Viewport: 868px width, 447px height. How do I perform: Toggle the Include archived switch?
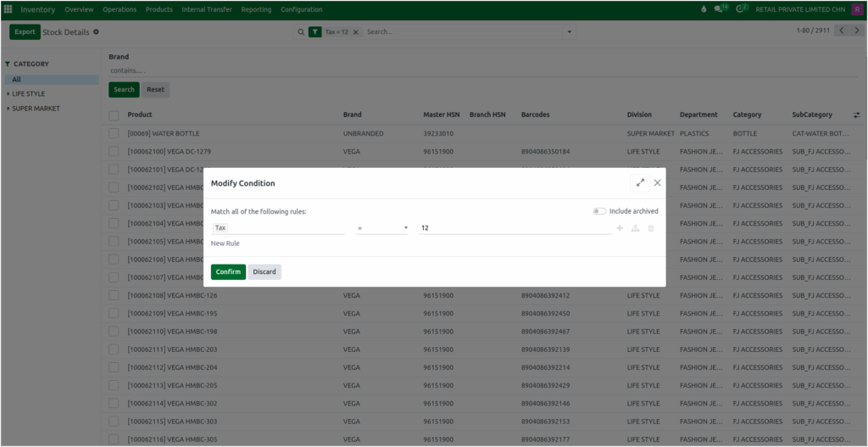(x=599, y=211)
